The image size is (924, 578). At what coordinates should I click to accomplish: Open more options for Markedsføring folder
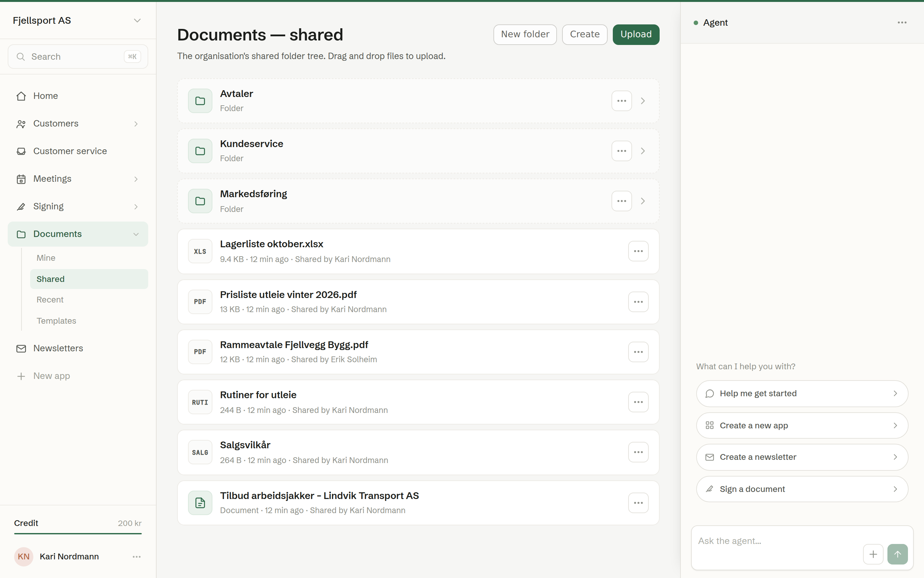click(621, 201)
